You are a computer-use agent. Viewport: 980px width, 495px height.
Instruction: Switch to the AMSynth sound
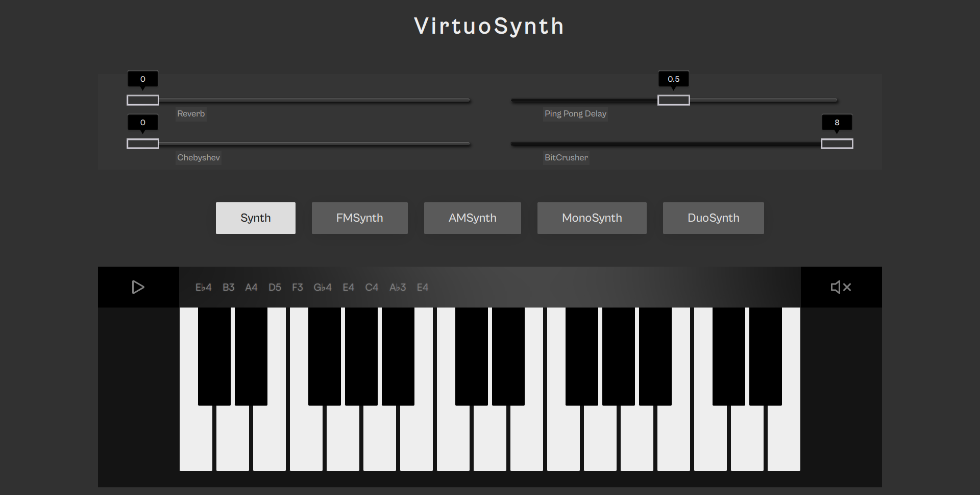tap(472, 218)
